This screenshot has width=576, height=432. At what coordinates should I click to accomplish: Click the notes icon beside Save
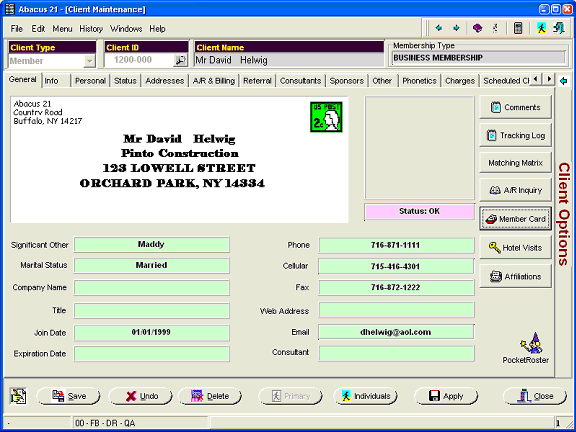18,396
